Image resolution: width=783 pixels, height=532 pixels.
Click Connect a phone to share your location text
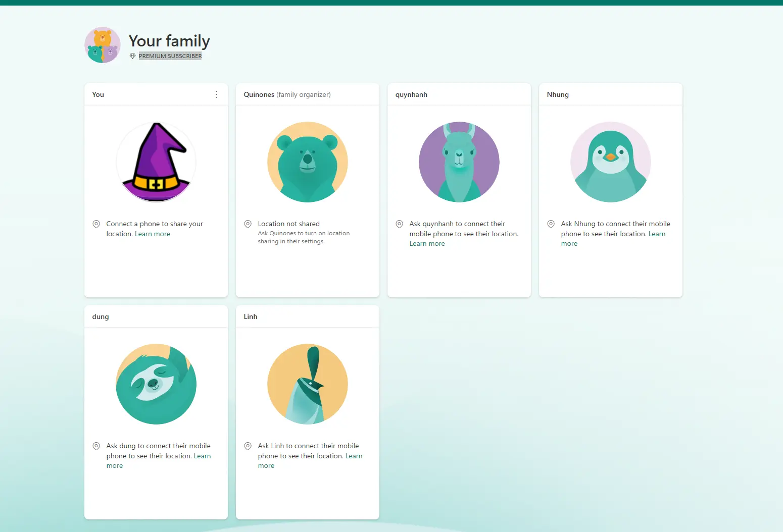click(x=155, y=229)
